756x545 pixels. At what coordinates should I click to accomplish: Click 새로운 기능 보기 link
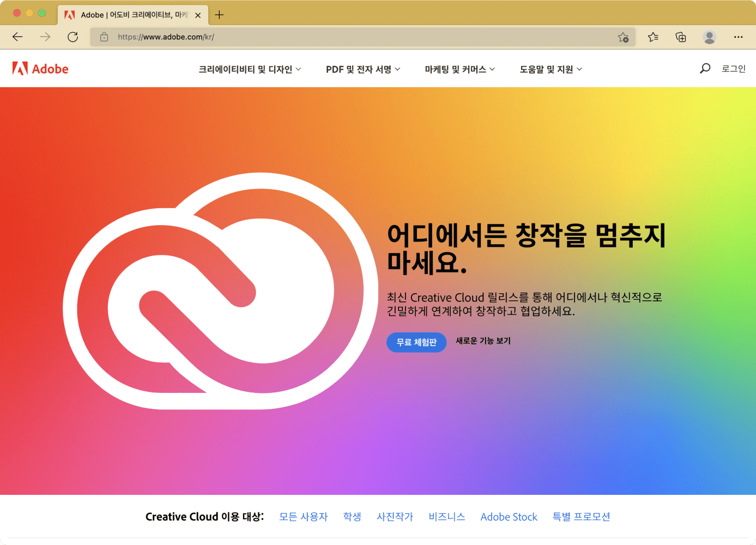(x=483, y=341)
